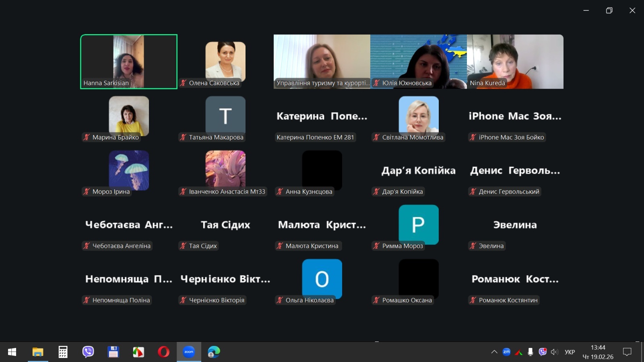The image size is (644, 362).
Task: Open Microsoft Edge from the taskbar
Action: (214, 352)
